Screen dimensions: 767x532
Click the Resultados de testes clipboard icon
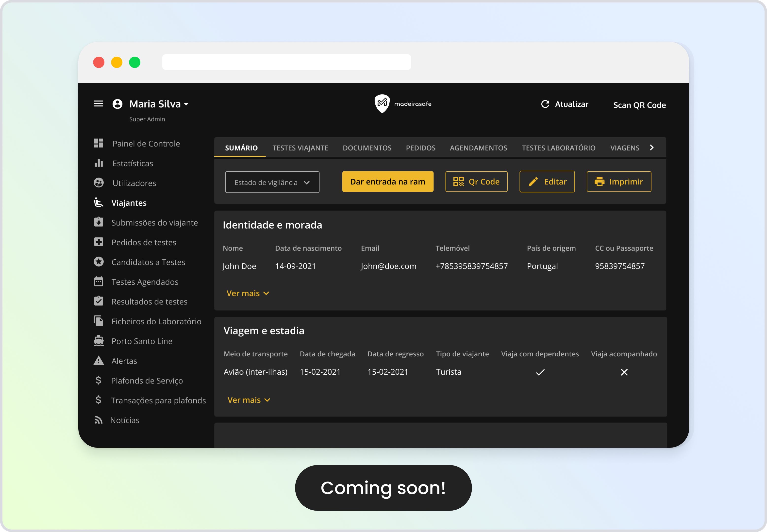point(99,301)
